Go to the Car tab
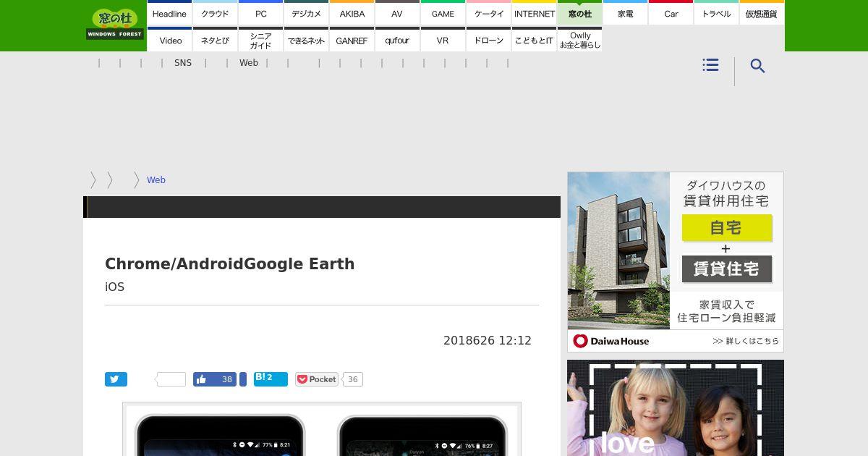This screenshot has width=868, height=456. click(x=671, y=14)
